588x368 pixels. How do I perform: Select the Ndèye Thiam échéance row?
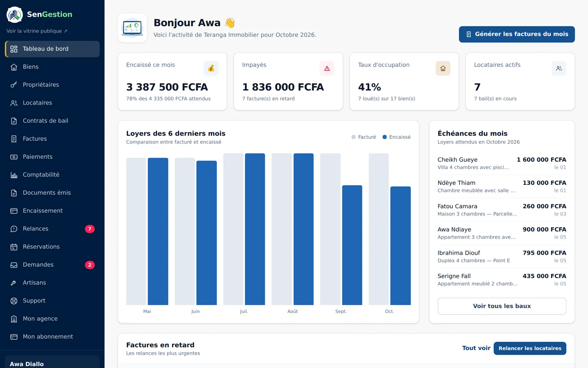click(x=502, y=187)
